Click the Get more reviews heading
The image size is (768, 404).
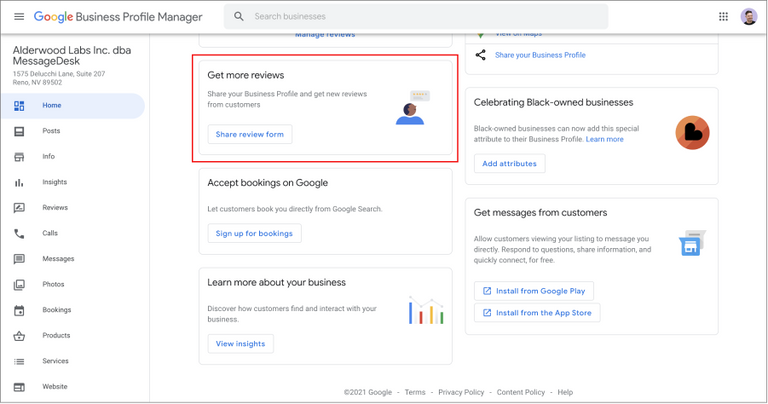click(246, 75)
